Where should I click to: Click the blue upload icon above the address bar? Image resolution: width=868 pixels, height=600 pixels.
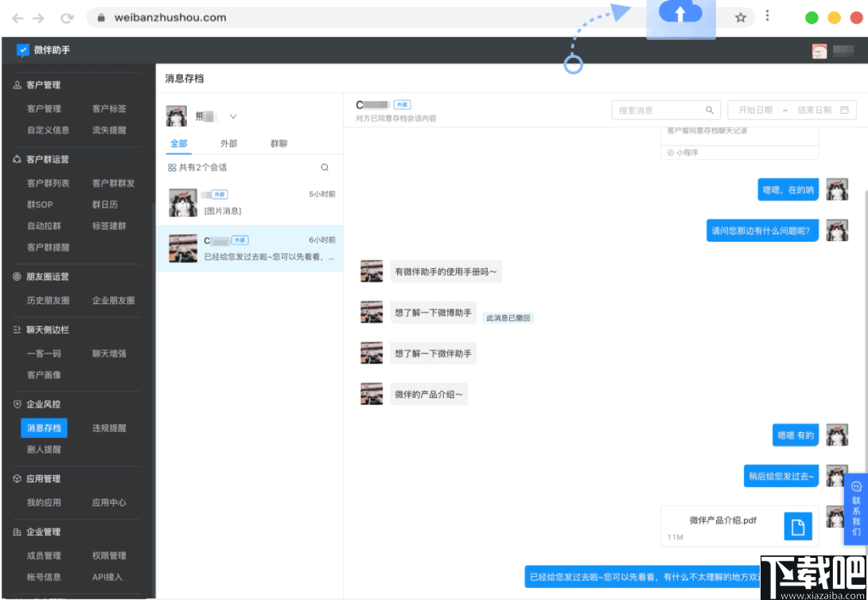[682, 13]
